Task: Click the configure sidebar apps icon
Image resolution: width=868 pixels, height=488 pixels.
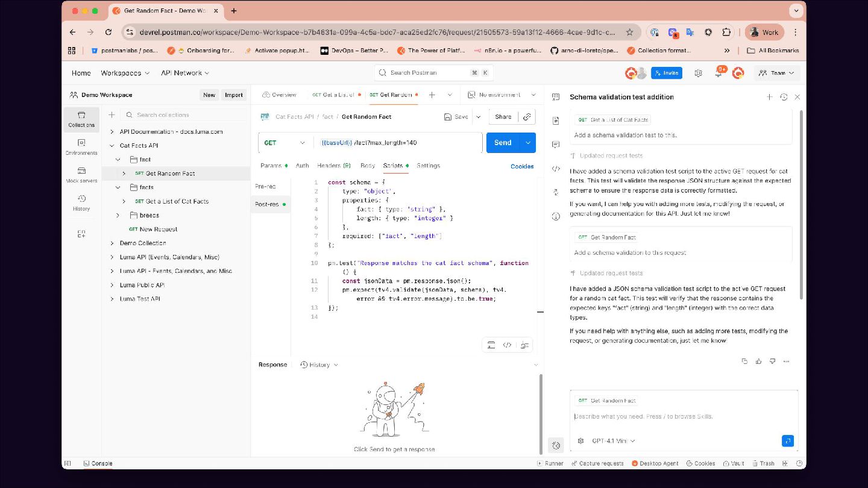Action: pos(81,234)
